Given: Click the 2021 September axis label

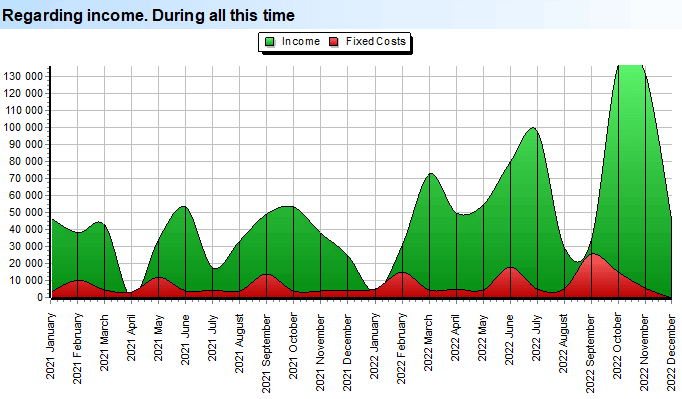Looking at the screenshot, I should pos(266,354).
